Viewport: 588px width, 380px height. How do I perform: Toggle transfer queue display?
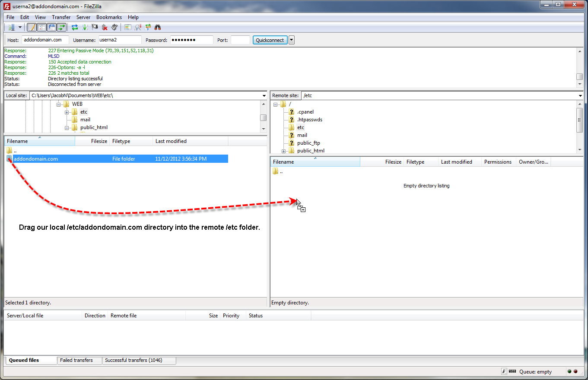coord(62,27)
